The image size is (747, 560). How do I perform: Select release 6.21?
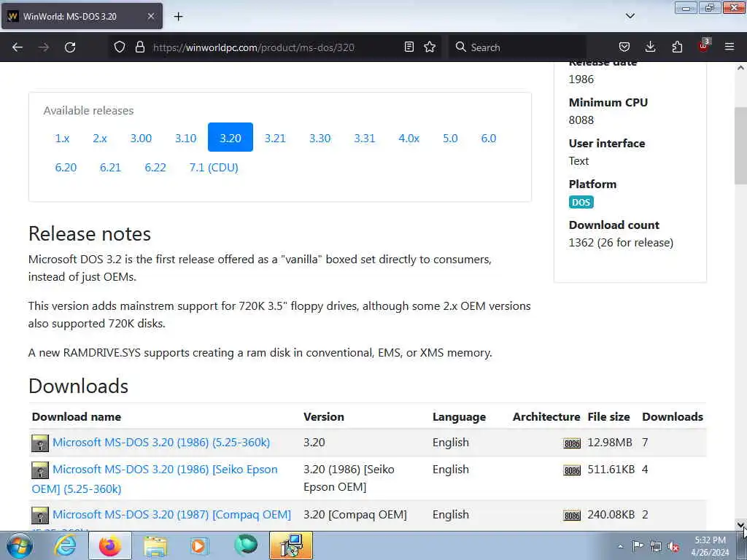(x=111, y=168)
